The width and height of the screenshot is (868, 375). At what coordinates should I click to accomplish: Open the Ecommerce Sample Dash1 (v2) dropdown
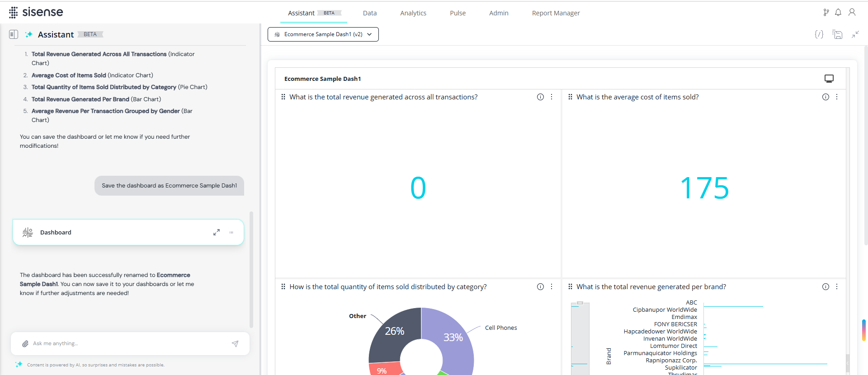pos(323,34)
